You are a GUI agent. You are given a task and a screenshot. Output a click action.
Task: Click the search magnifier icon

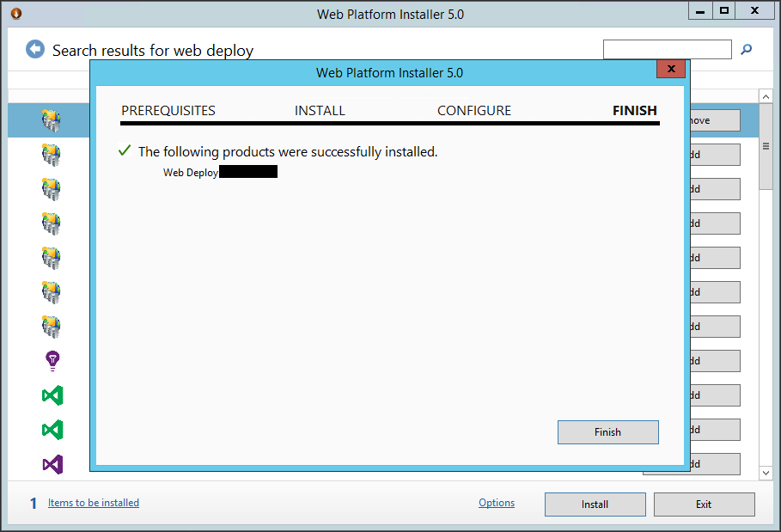(x=746, y=49)
